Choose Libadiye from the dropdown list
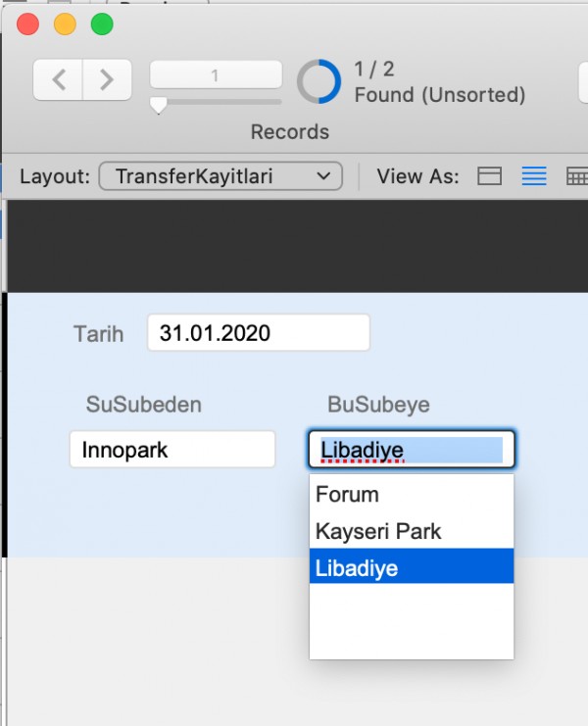The image size is (588, 726). pos(412,565)
